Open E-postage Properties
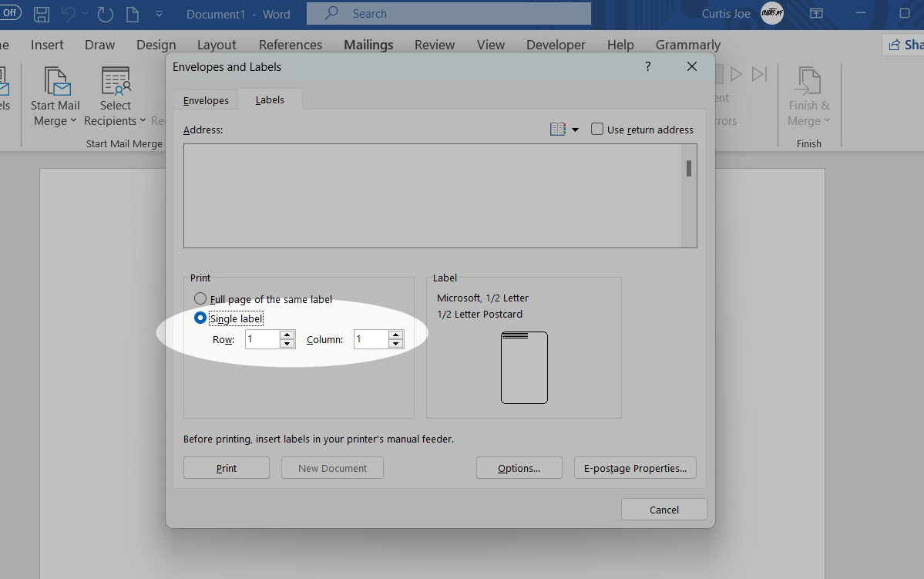This screenshot has width=924, height=579. 635,467
